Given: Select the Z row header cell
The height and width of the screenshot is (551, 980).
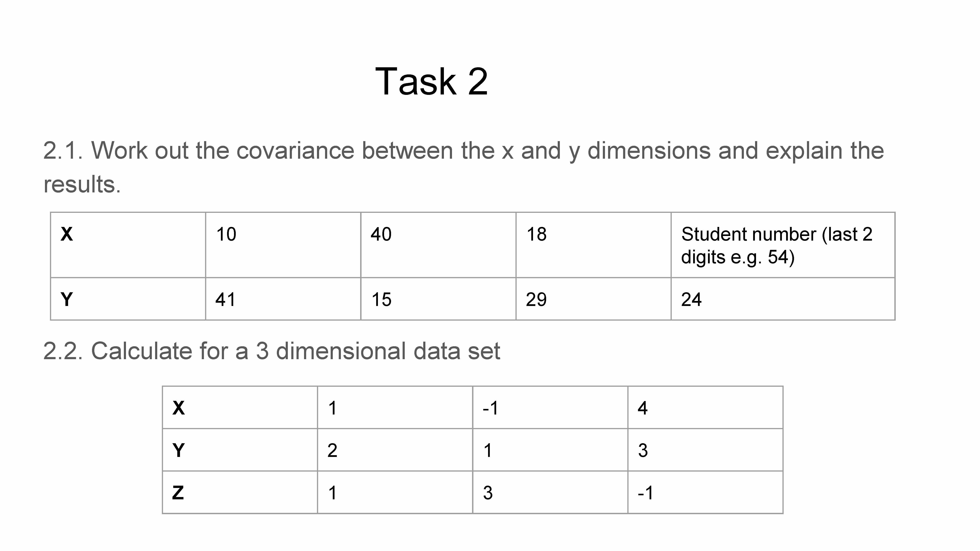Looking at the screenshot, I should coord(240,492).
